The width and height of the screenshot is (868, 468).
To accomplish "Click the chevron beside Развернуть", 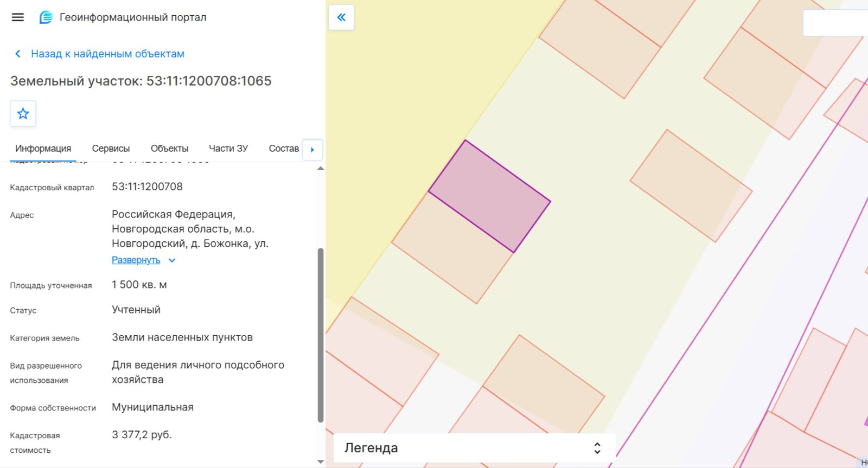I will tap(172, 260).
